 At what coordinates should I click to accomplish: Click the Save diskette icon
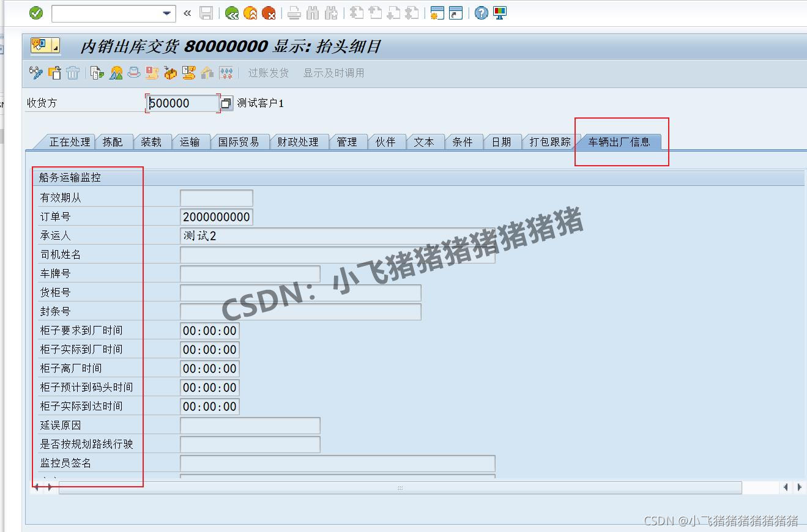click(206, 13)
